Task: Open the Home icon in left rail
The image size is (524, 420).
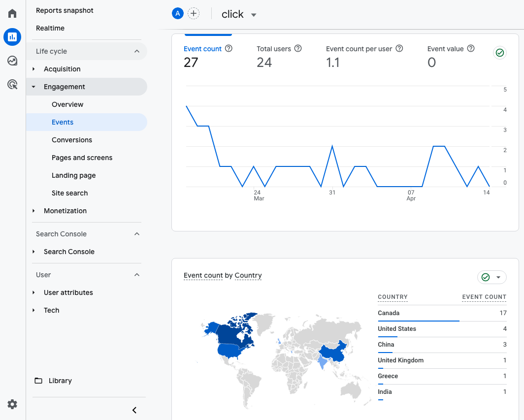Action: (12, 13)
